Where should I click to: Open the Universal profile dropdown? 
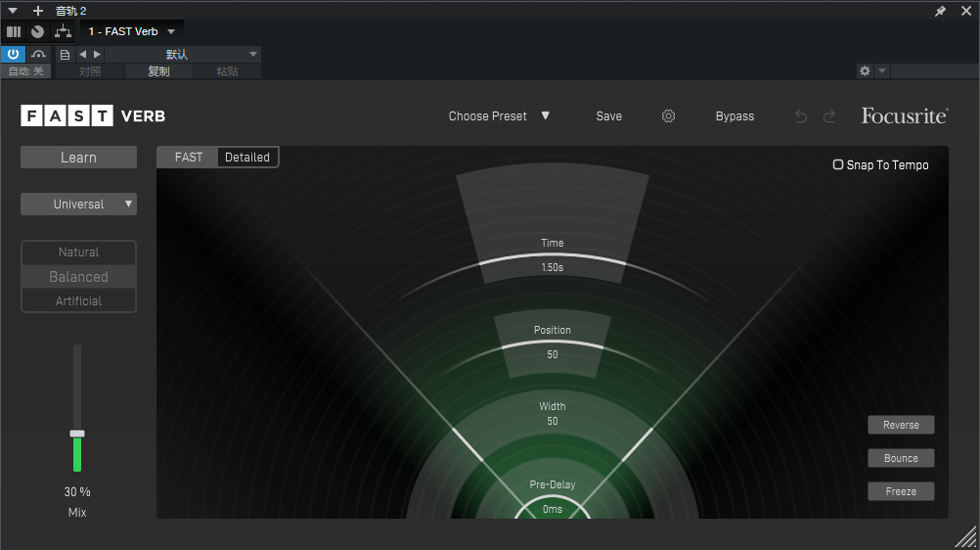click(79, 204)
